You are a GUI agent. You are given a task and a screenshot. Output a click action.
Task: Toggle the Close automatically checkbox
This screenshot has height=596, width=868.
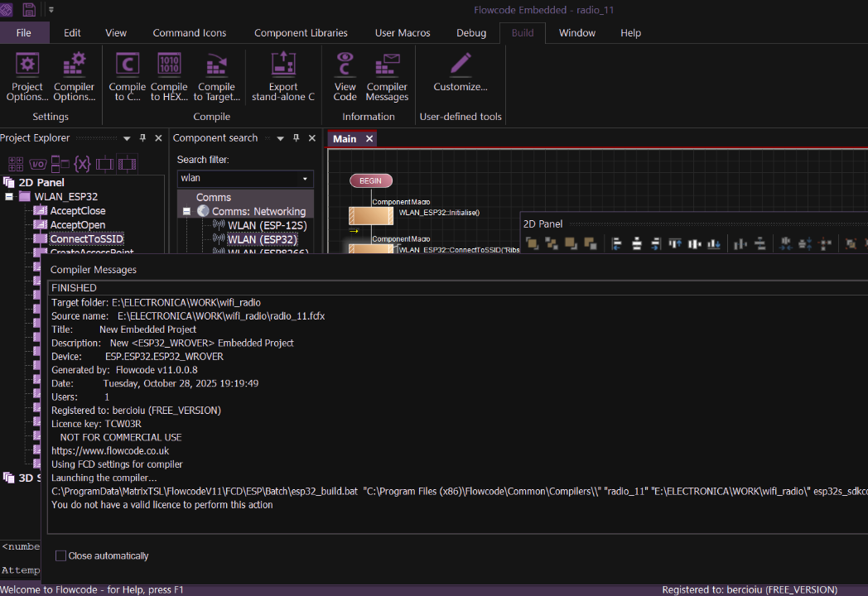pos(60,556)
